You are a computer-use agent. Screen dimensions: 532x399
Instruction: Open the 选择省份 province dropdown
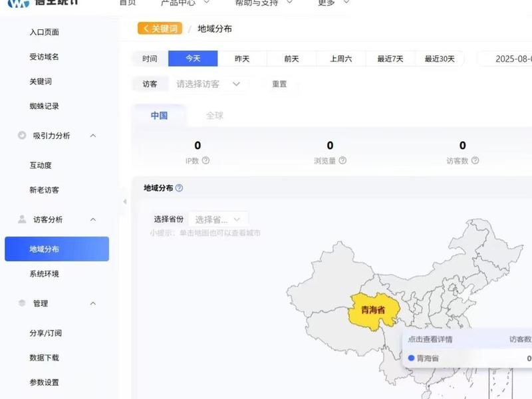[218, 219]
